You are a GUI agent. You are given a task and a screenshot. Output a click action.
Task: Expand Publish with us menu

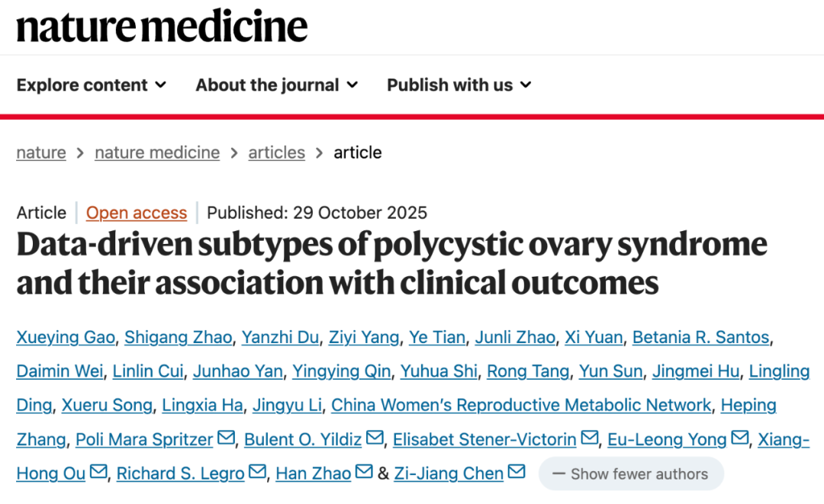pyautogui.click(x=459, y=85)
